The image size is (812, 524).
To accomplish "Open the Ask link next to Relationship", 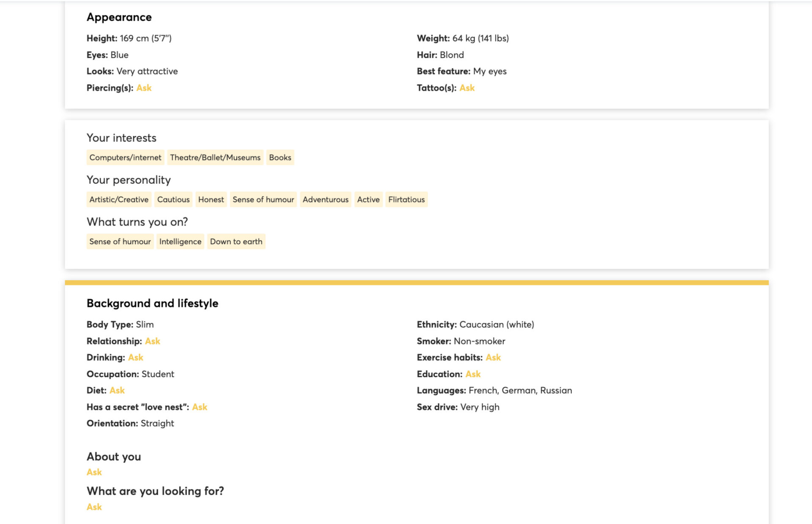I will [x=152, y=341].
